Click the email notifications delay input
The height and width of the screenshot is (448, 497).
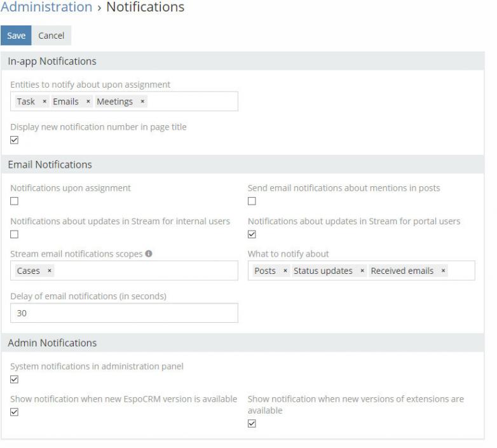124,313
